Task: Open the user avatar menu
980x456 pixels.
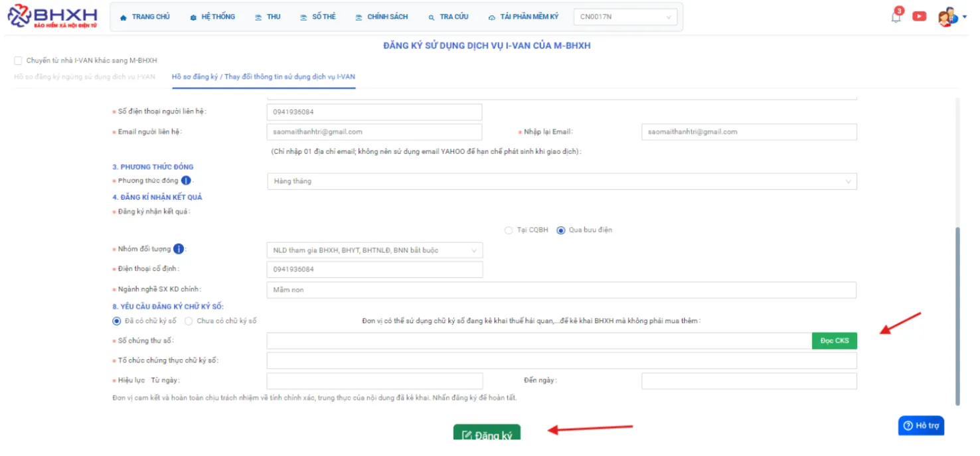Action: tap(947, 17)
